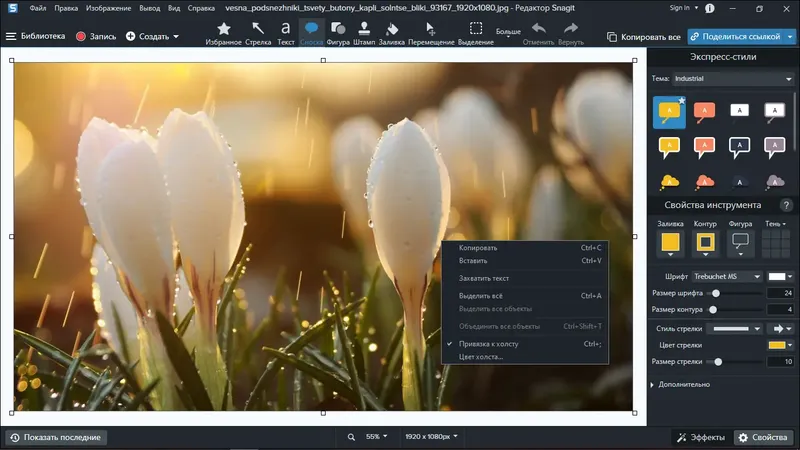Open the Избранное favorites star
The height and width of the screenshot is (450, 800).
(x=223, y=33)
